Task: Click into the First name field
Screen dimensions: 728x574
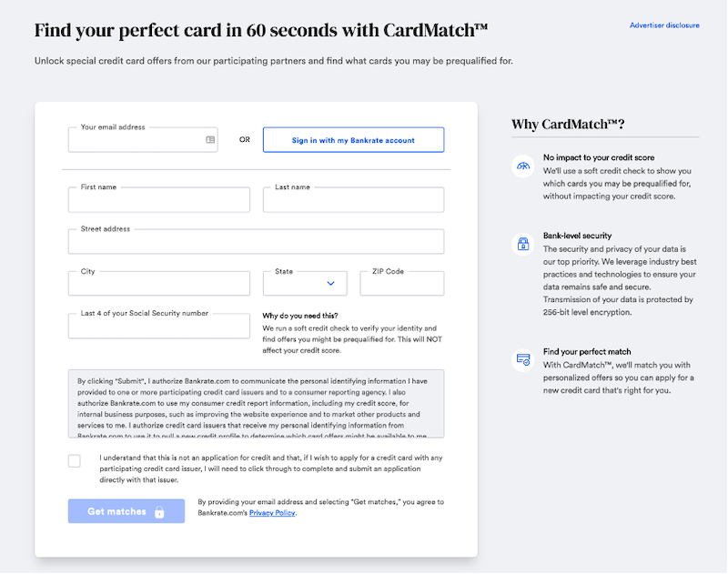Action: [x=158, y=200]
